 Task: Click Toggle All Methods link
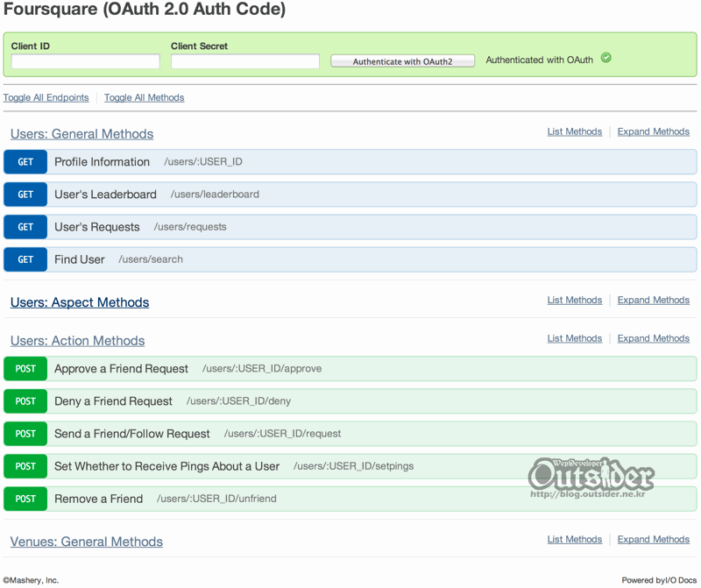144,97
